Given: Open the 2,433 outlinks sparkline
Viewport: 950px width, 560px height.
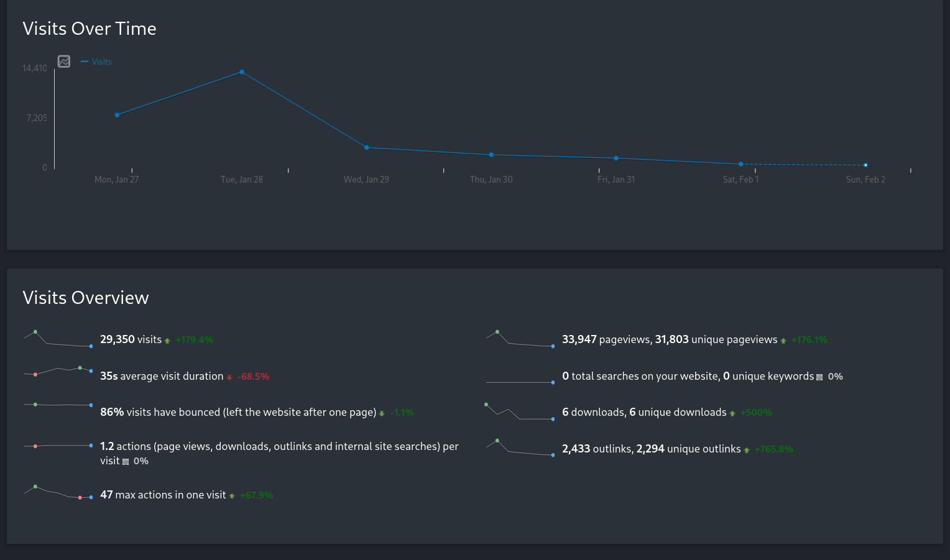Looking at the screenshot, I should pos(520,448).
